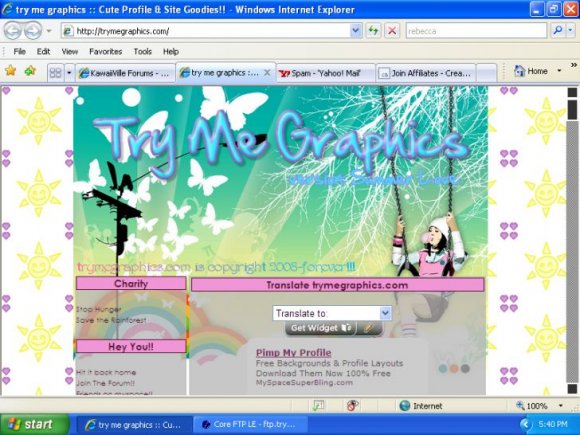Click the Translate trymegraphics.com heading
This screenshot has height=435, width=580.
[337, 285]
